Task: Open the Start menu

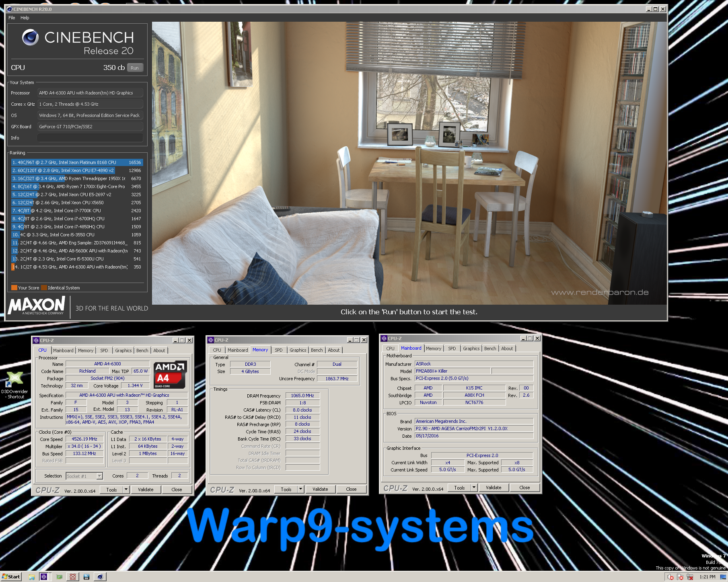Action: (11, 577)
